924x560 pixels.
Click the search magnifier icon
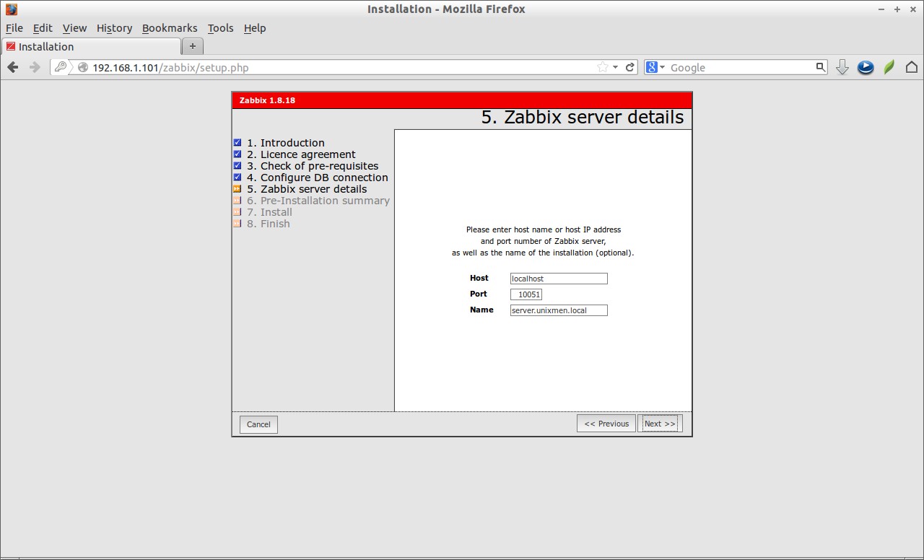coord(820,67)
